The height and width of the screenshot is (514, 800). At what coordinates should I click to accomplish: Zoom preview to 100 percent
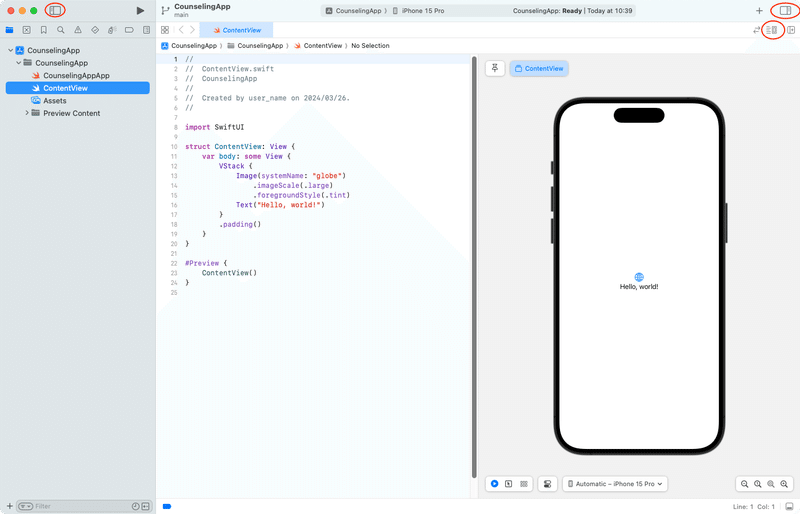coord(758,484)
